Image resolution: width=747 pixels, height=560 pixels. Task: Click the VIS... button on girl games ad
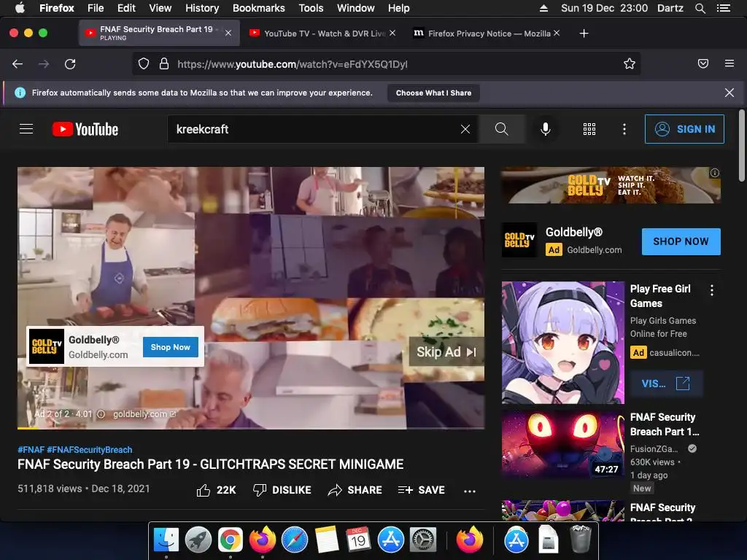pyautogui.click(x=666, y=384)
